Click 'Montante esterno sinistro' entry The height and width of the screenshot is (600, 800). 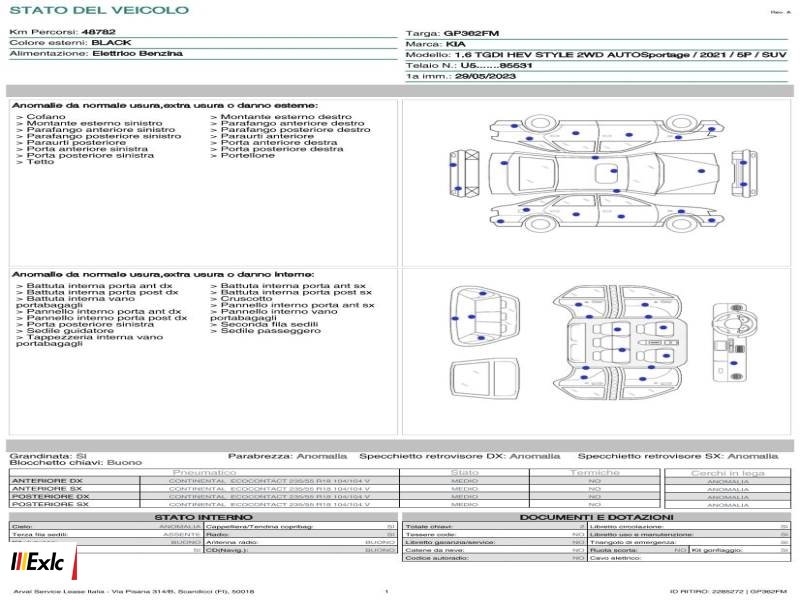pos(89,123)
